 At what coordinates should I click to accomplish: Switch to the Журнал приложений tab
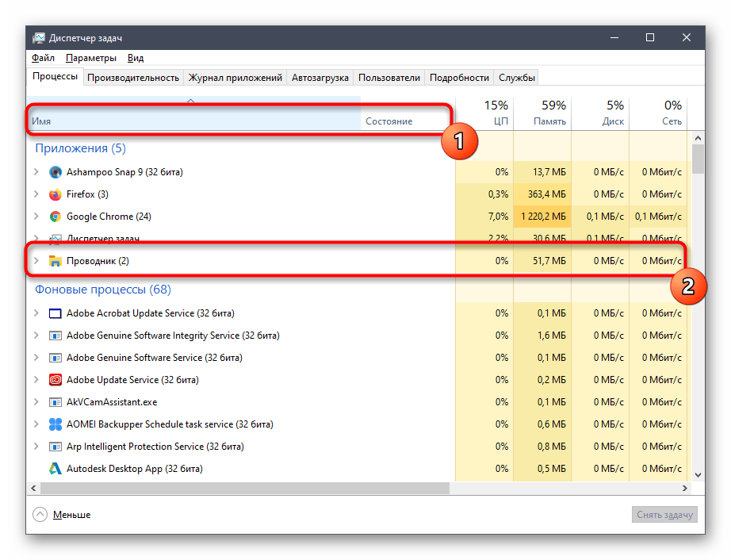tap(235, 78)
